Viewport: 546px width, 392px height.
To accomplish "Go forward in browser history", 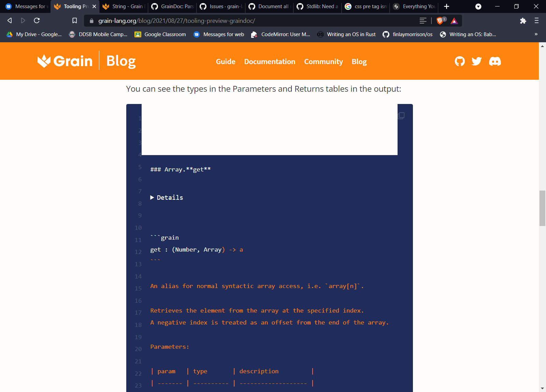I will click(23, 21).
